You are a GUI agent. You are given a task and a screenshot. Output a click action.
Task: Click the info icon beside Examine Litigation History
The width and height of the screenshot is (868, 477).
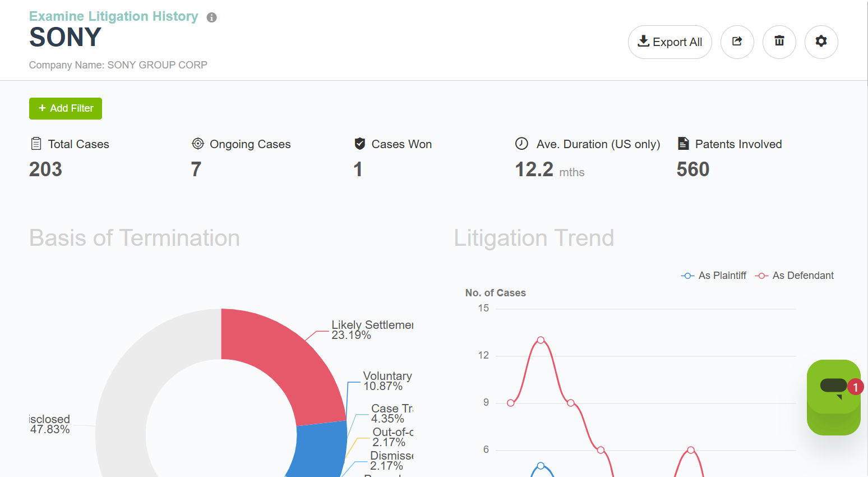(x=211, y=17)
